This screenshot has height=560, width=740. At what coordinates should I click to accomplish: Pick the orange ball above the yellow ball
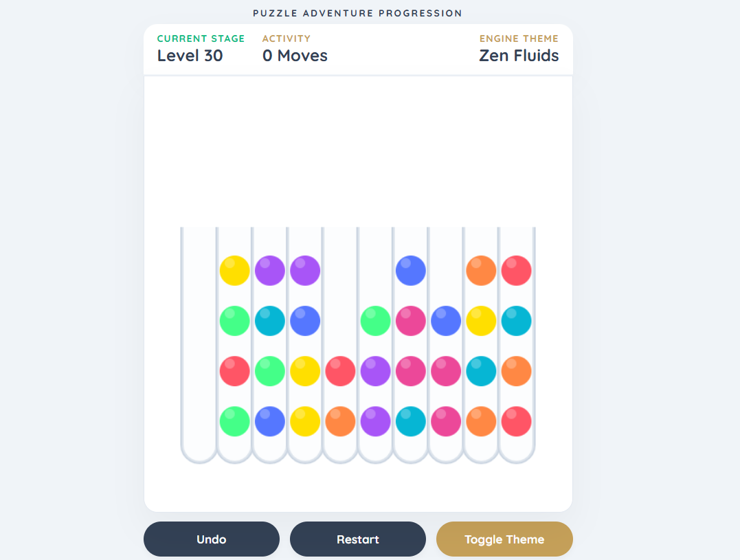click(x=481, y=270)
